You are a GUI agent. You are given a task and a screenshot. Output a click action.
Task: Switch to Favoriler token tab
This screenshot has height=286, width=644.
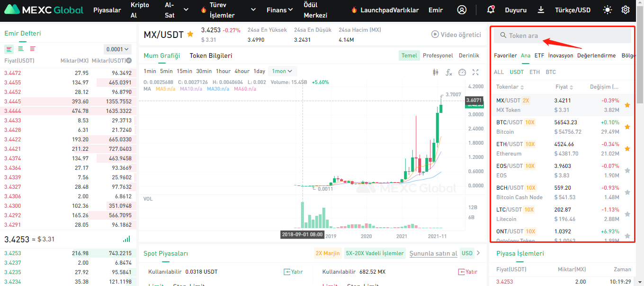click(505, 55)
